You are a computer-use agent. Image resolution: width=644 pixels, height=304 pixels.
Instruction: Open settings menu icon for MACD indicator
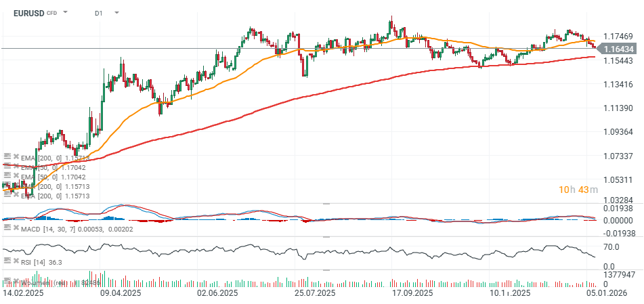tap(7, 228)
